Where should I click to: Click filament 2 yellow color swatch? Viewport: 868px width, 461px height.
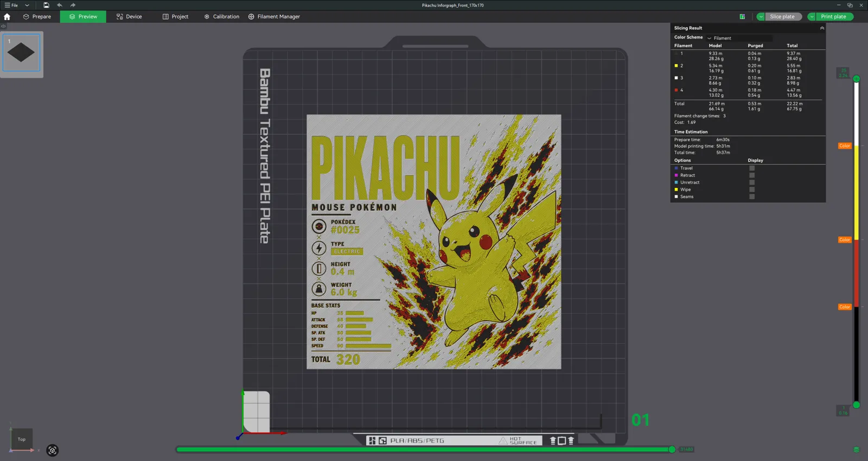coord(676,66)
